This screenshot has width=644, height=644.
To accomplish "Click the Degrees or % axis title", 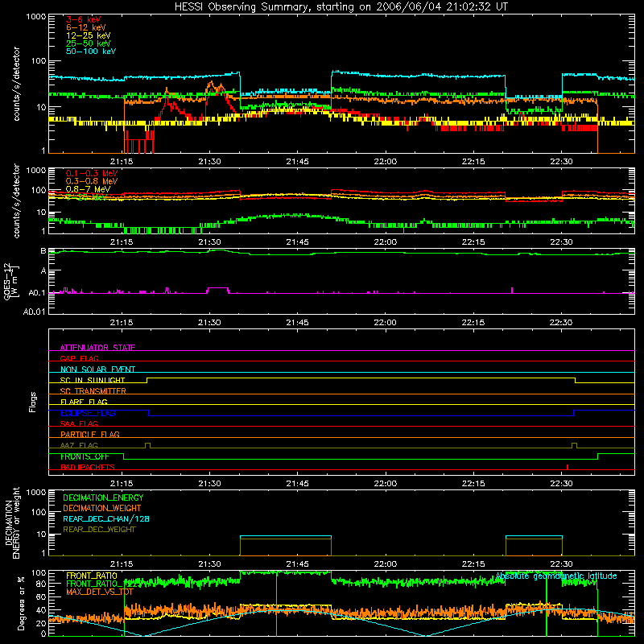I will tap(20, 603).
